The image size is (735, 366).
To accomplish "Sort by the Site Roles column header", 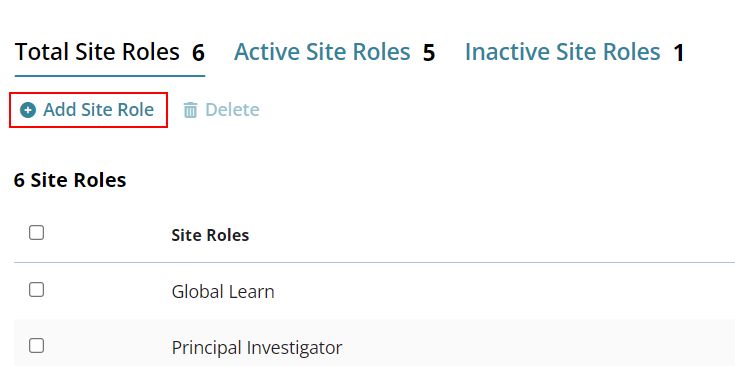I will point(210,235).
